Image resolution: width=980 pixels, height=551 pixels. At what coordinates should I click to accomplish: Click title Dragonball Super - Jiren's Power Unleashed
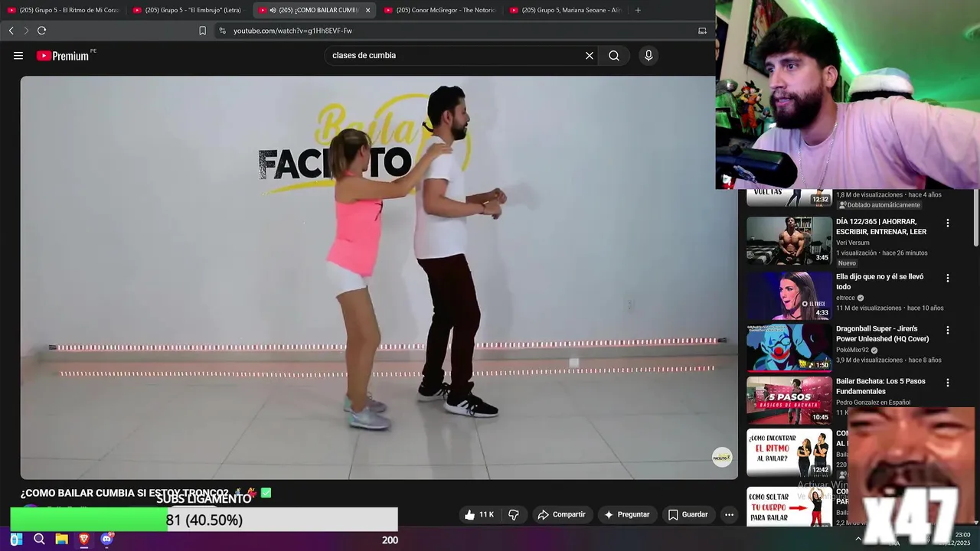pos(883,334)
